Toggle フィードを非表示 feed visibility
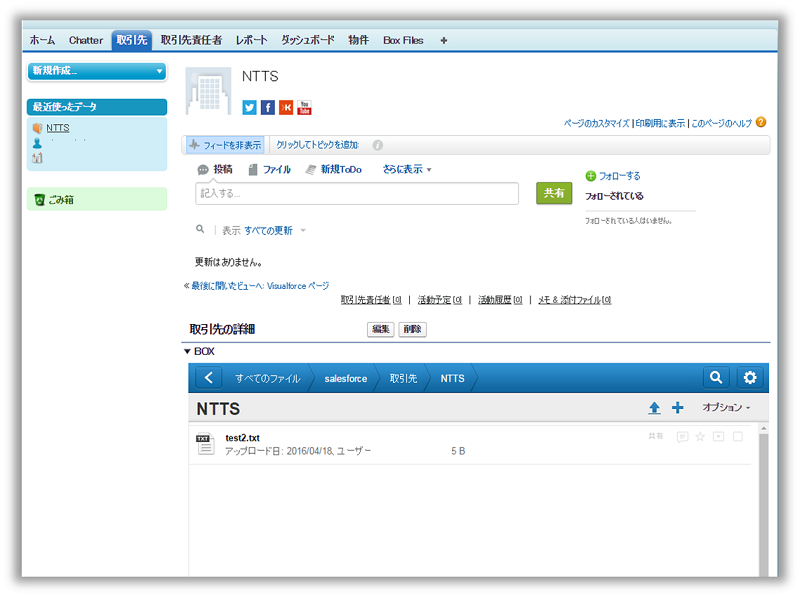The height and width of the screenshot is (597, 800). [x=225, y=145]
